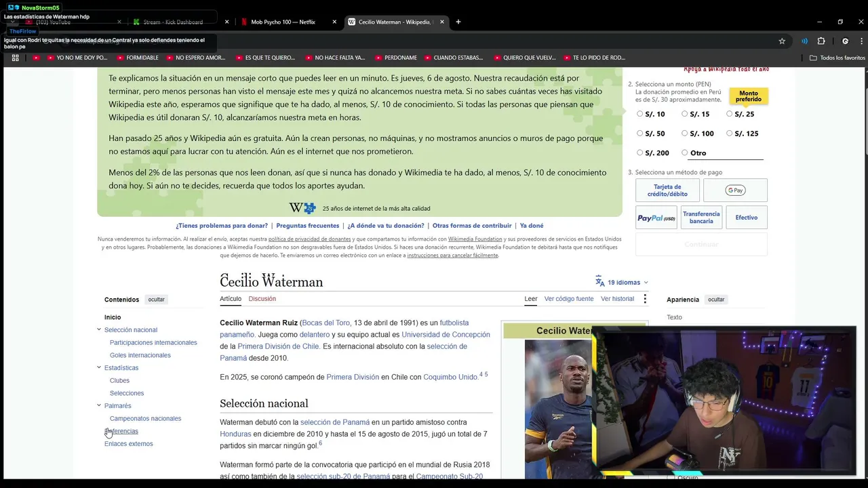Viewport: 868px width, 488px height.
Task: Open the NO HACE FALTA YA... bookmark
Action: coord(335,58)
